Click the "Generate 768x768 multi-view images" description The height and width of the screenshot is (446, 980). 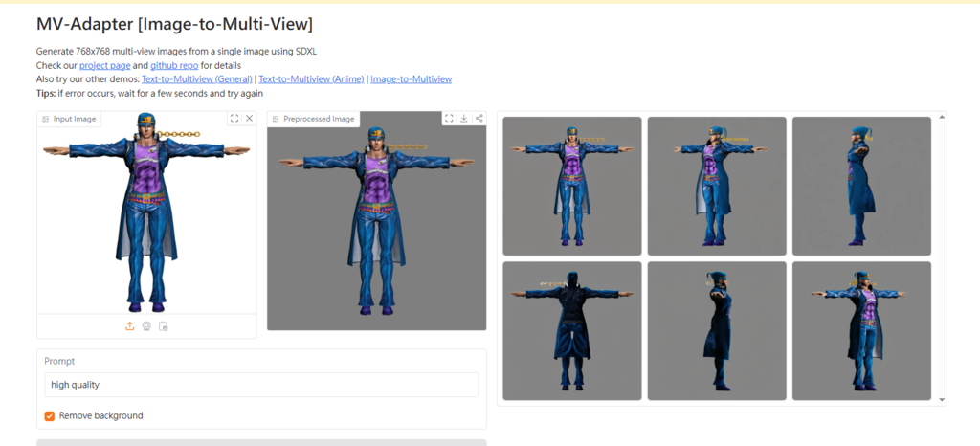click(176, 52)
